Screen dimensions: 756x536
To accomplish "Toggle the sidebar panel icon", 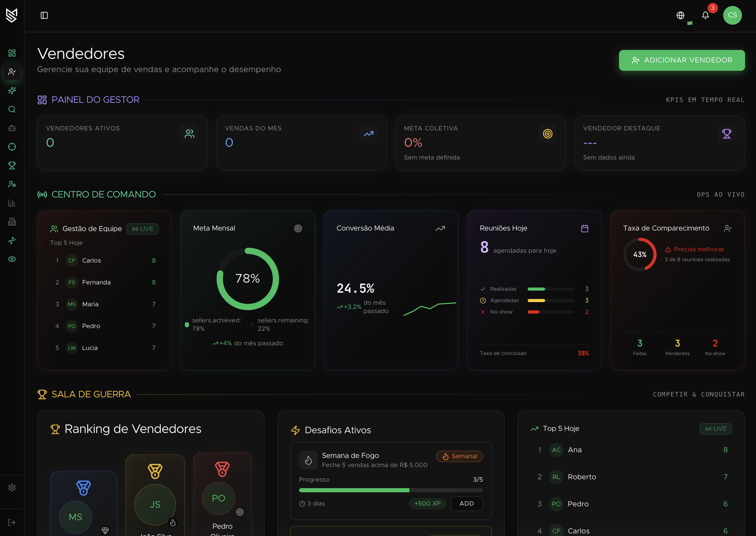I will coord(44,16).
